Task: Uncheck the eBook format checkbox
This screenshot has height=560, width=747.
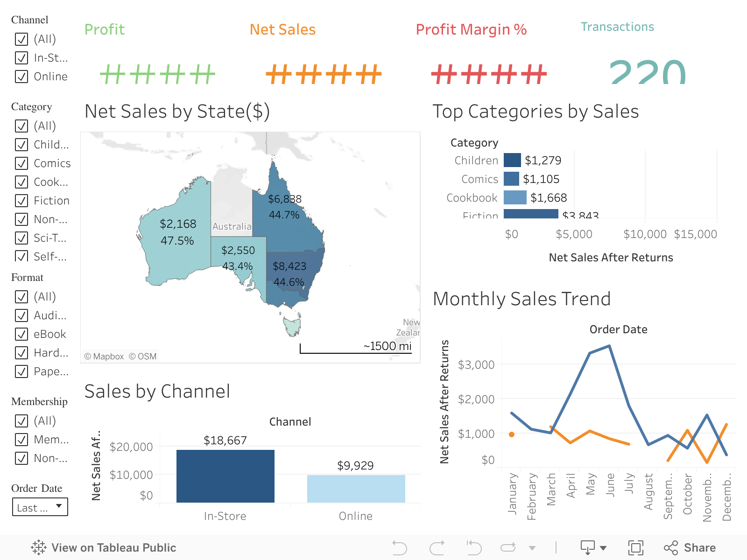Action: 21,334
